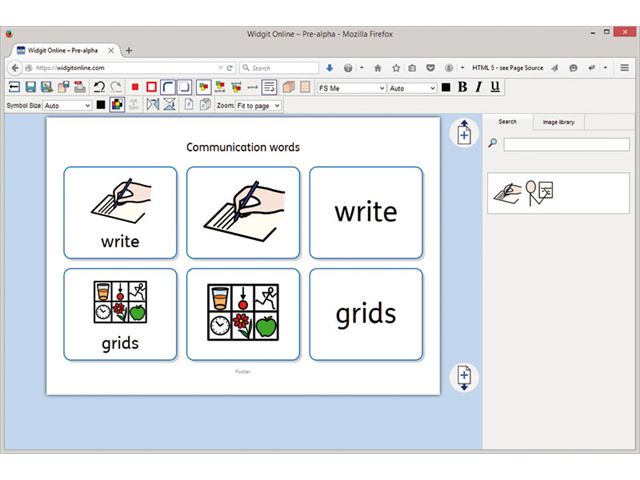
Task: Click the Footer text on the page
Action: click(x=243, y=371)
